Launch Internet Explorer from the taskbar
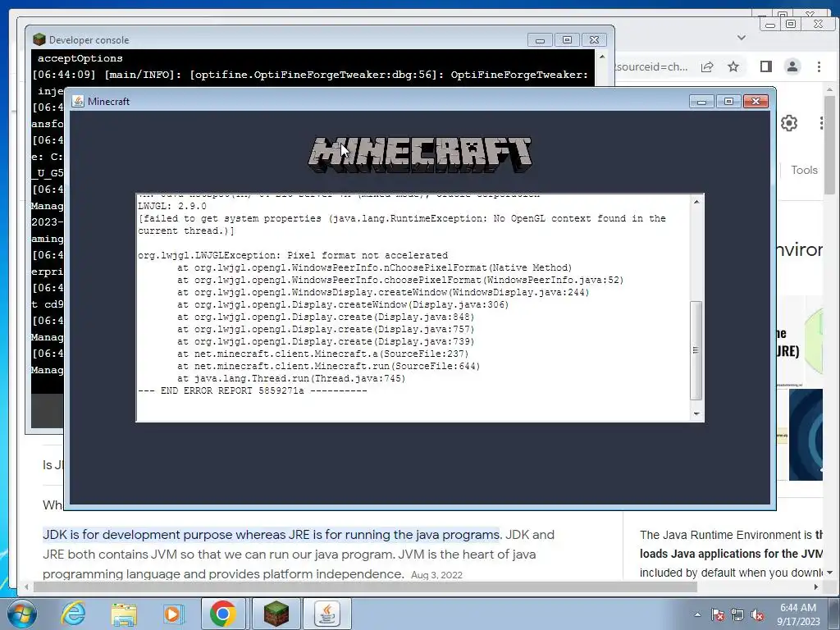This screenshot has width=840, height=630. [73, 614]
